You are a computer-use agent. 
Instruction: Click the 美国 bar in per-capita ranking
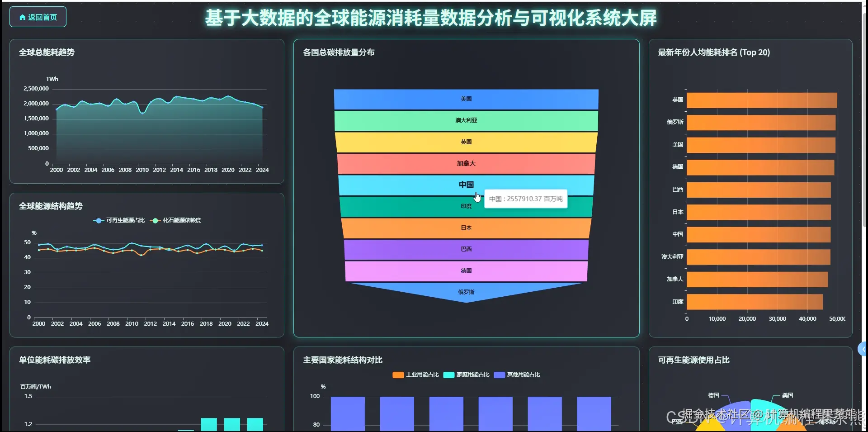(761, 145)
